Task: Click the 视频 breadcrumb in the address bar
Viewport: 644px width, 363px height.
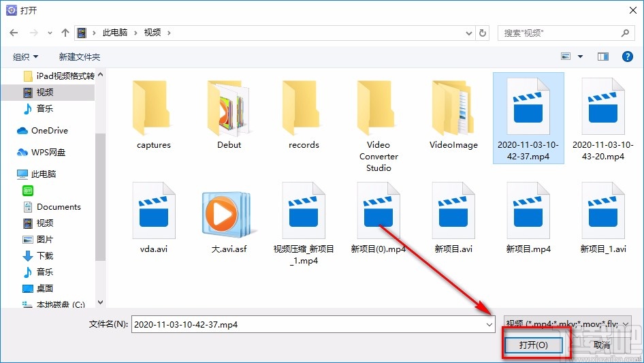Action: [152, 33]
